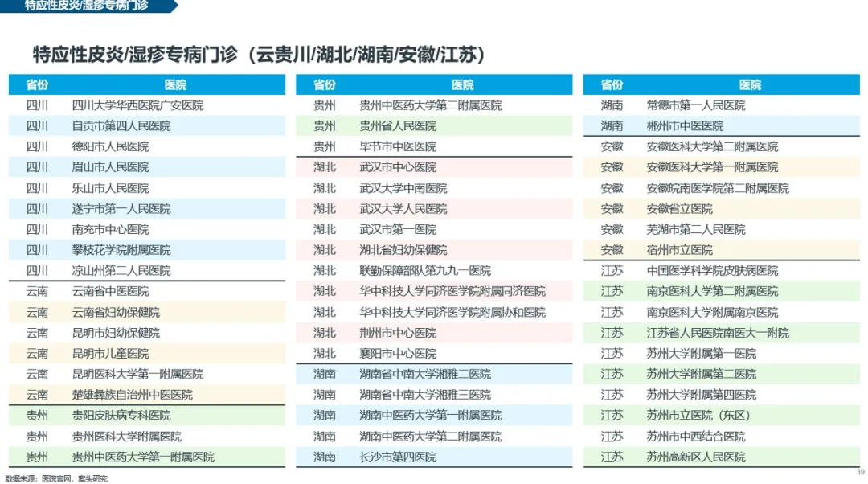The width and height of the screenshot is (868, 484).
Task: Select 江苏省人民医院南医大一附院 entry
Action: tap(718, 333)
